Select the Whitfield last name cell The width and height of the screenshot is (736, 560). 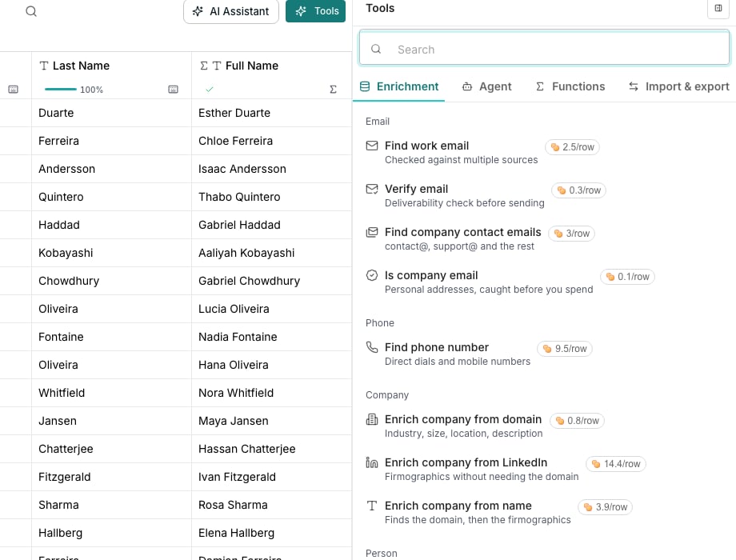[x=111, y=393]
